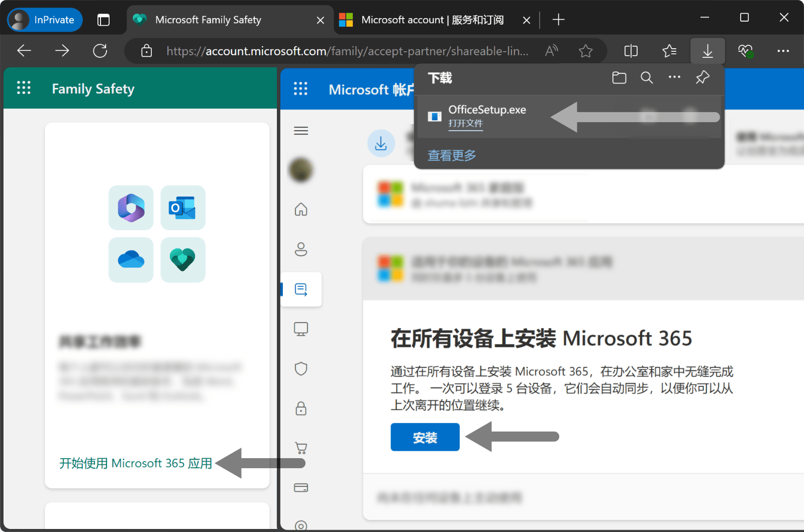Click OfficeSetup.exe download entry

click(x=569, y=117)
